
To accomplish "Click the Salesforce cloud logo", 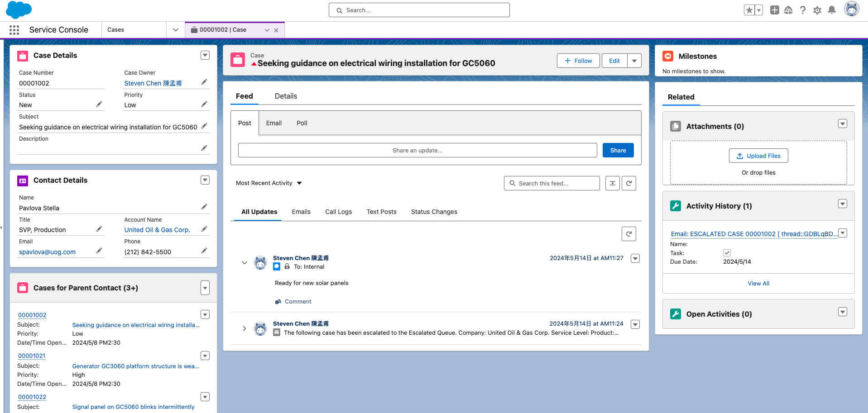I will (x=19, y=9).
